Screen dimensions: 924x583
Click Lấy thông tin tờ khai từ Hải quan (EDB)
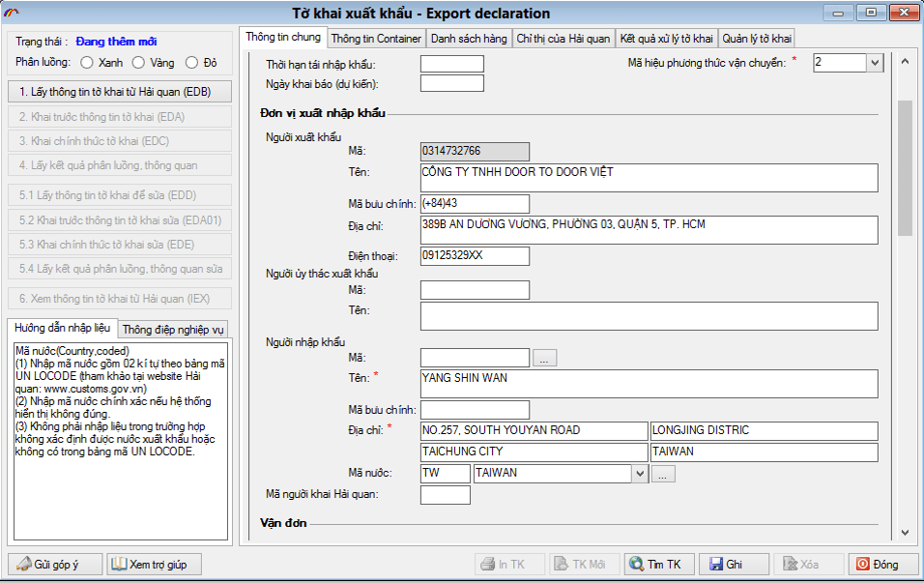(x=121, y=93)
